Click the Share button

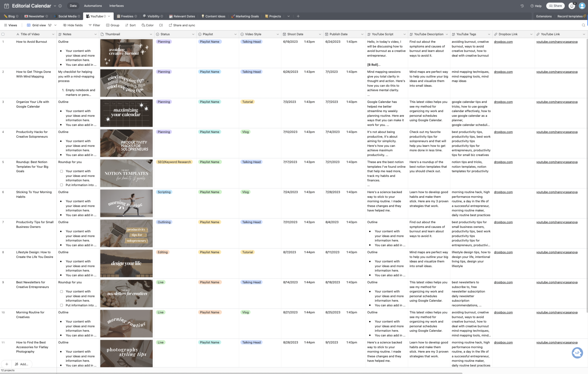point(555,6)
